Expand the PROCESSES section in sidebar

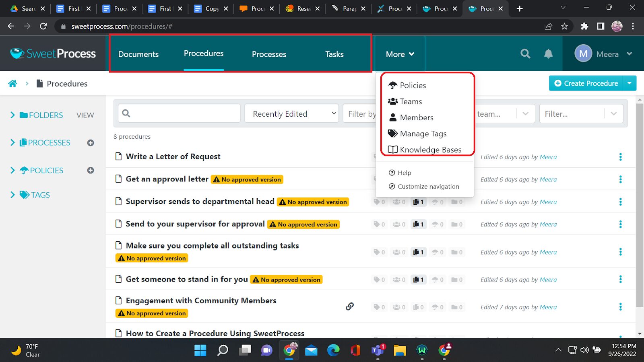tap(12, 143)
